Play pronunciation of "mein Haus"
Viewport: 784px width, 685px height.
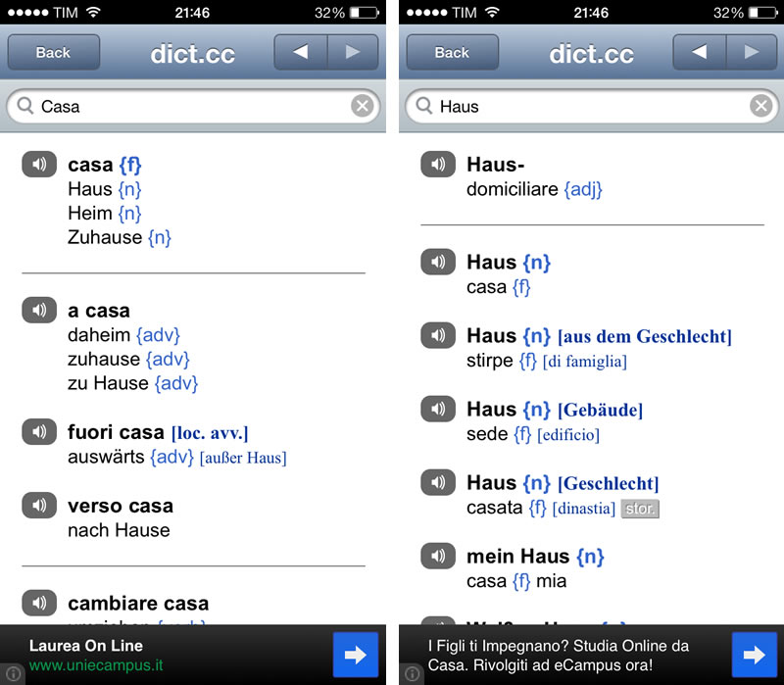point(437,556)
